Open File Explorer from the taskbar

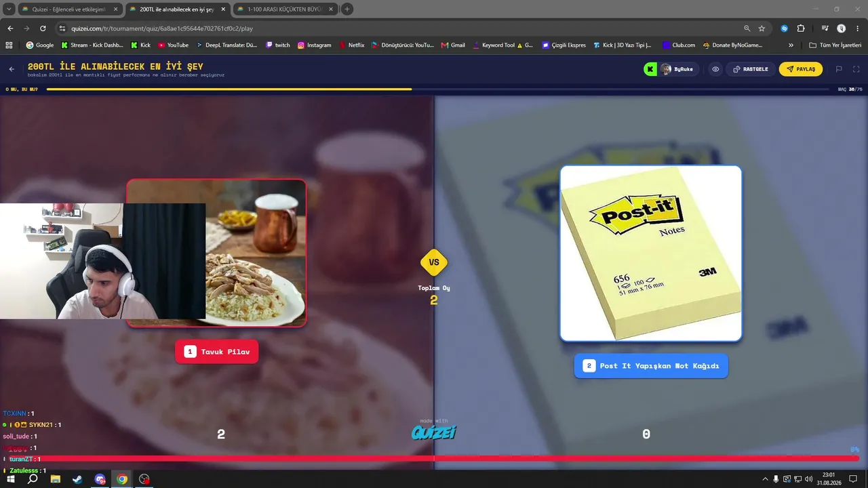56,479
